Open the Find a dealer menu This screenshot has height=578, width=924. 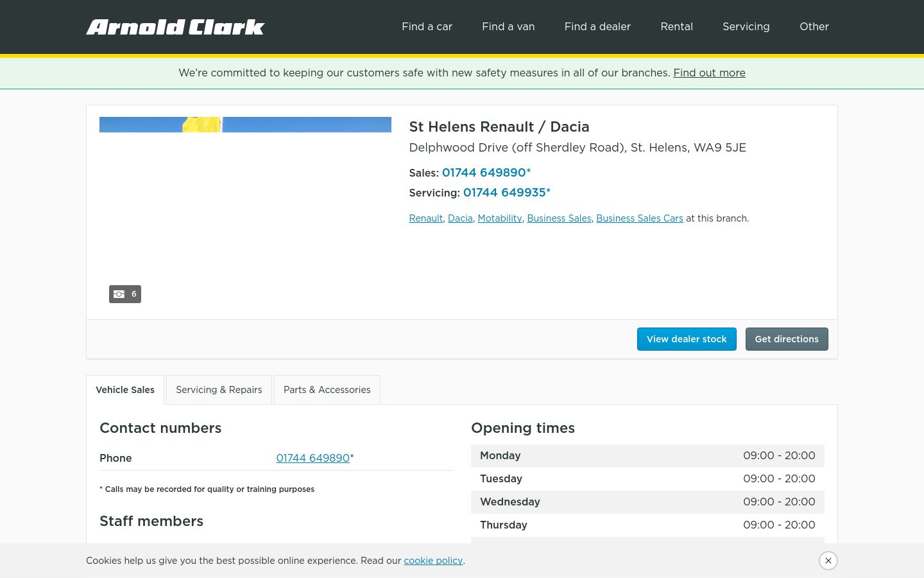(x=597, y=26)
